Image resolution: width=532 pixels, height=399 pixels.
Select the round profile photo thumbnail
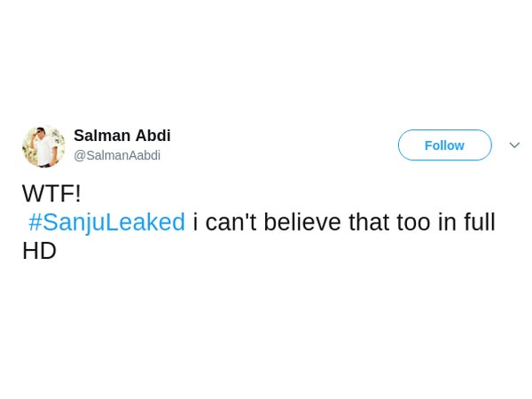[x=43, y=145]
